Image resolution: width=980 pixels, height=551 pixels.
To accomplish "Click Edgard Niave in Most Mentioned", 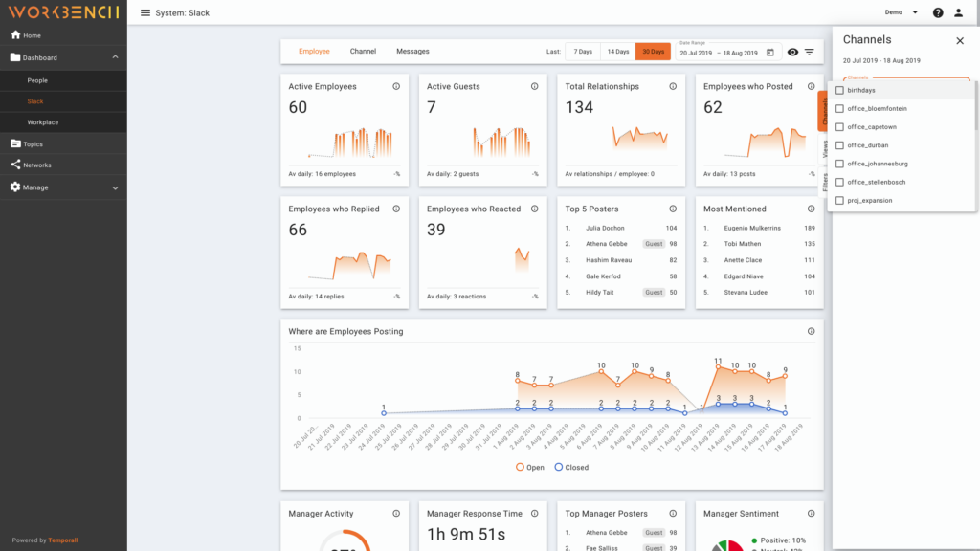I will [x=743, y=276].
